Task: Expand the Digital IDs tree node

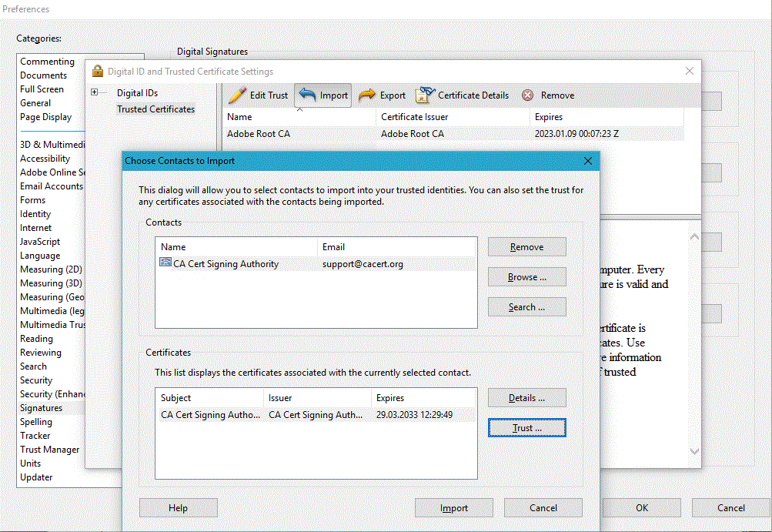Action: point(95,93)
